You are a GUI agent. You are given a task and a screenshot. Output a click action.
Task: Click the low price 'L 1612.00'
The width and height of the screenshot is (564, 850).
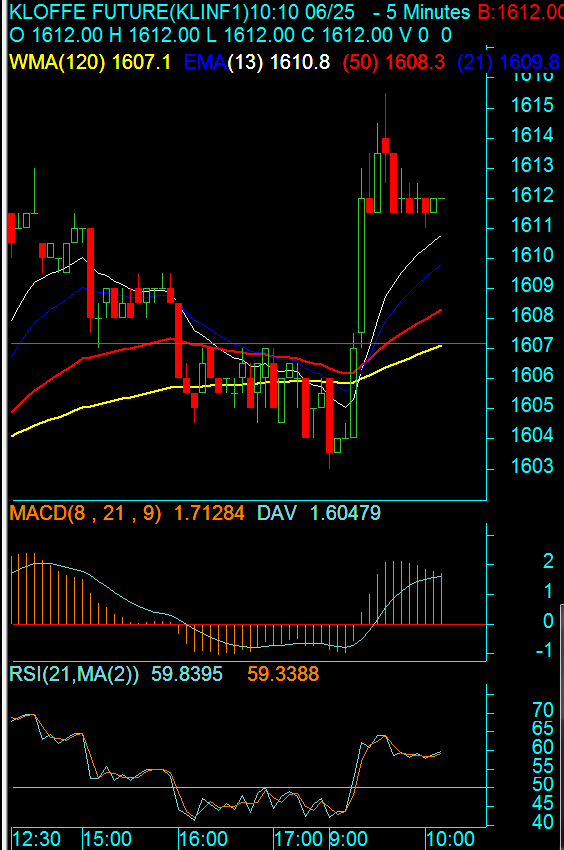tap(250, 35)
